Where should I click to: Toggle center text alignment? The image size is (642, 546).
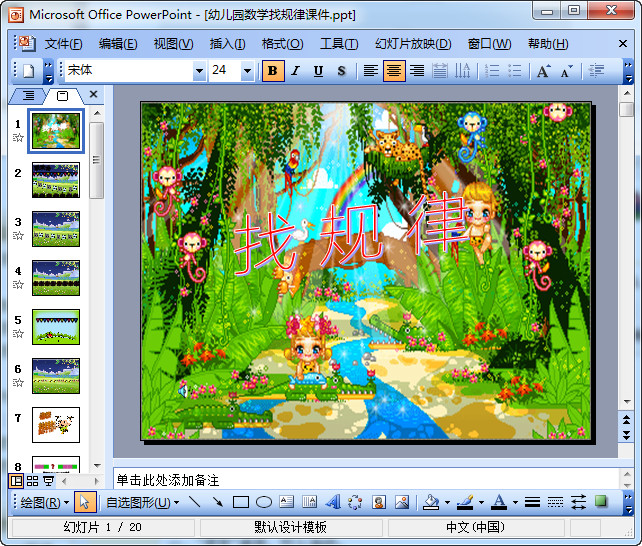(x=394, y=71)
